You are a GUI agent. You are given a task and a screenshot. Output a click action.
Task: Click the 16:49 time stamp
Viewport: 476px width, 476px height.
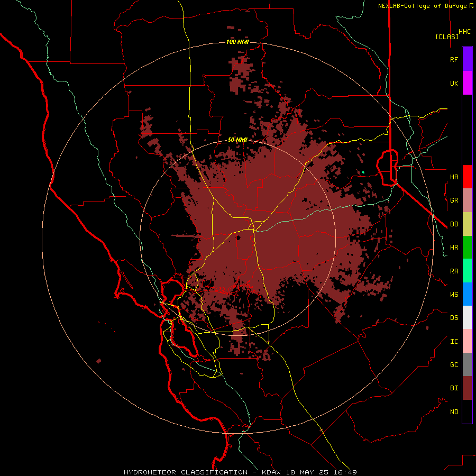[x=345, y=472]
